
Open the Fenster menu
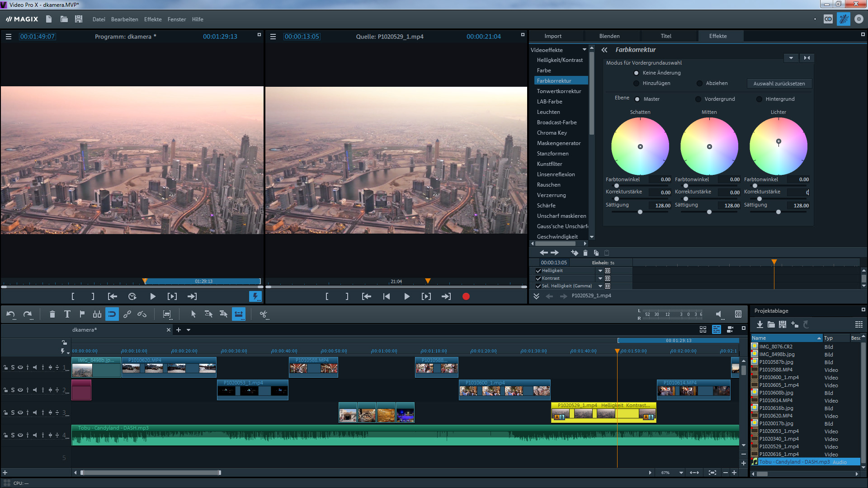(x=176, y=19)
